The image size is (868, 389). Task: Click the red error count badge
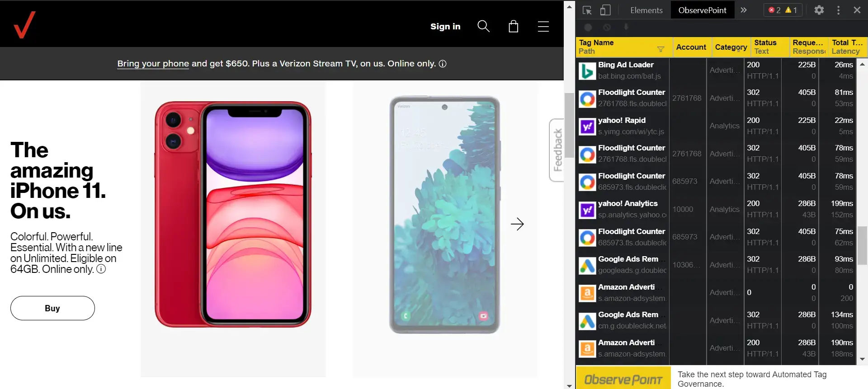tap(774, 10)
